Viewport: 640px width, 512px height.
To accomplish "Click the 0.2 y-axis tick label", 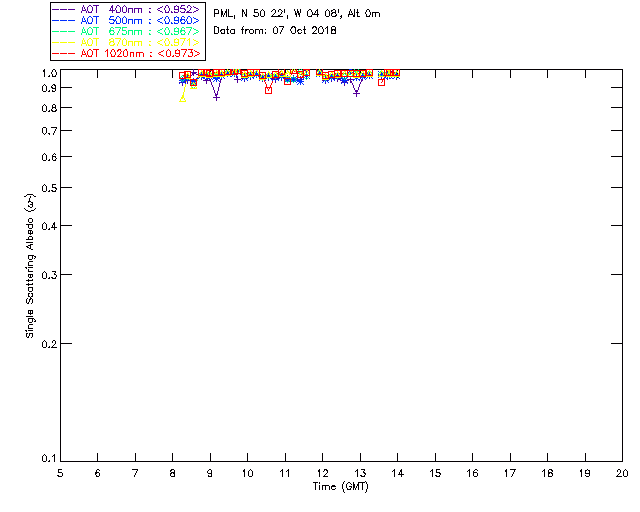I will 51,344.
